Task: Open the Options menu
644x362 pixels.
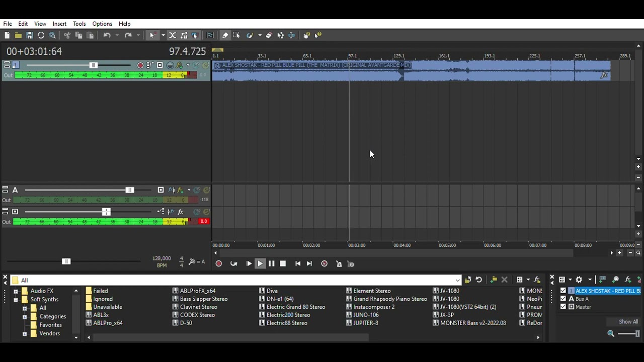Action: coord(102,24)
